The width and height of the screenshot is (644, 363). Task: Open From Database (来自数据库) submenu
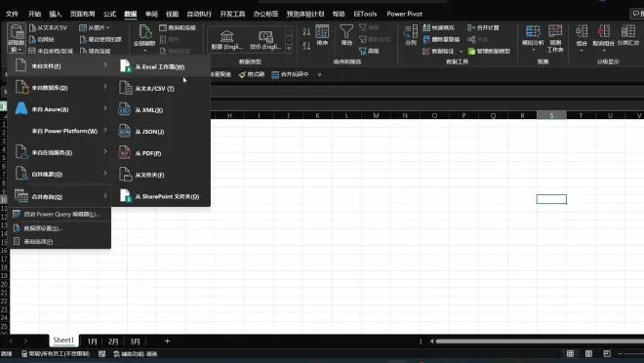pos(60,88)
